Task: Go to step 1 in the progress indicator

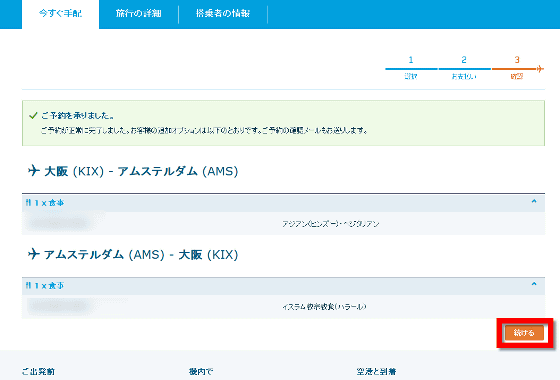Action: click(411, 68)
